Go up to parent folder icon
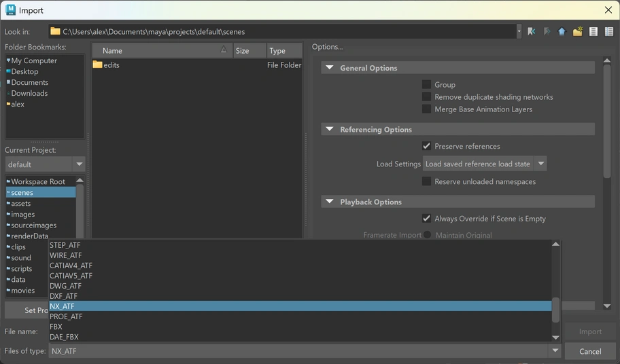 (562, 32)
